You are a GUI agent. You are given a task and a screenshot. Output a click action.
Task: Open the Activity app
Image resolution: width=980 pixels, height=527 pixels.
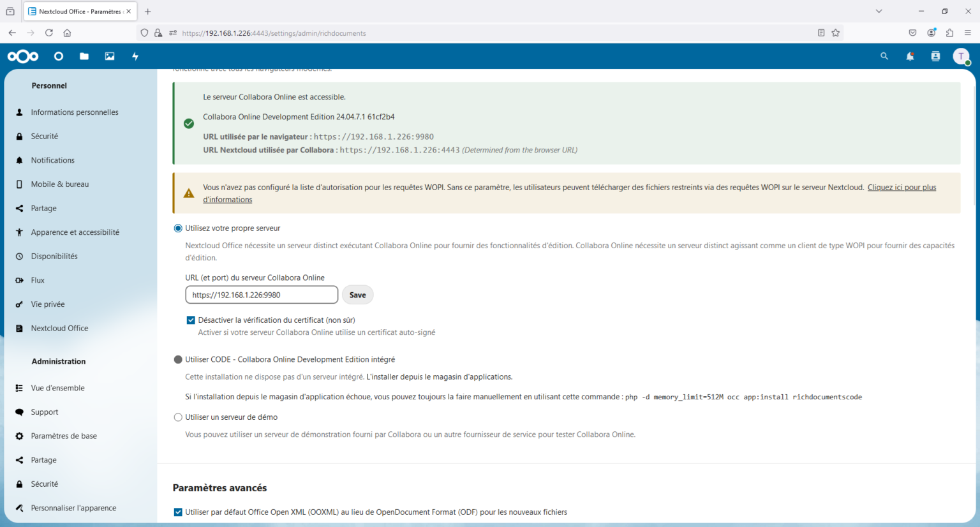pos(135,56)
